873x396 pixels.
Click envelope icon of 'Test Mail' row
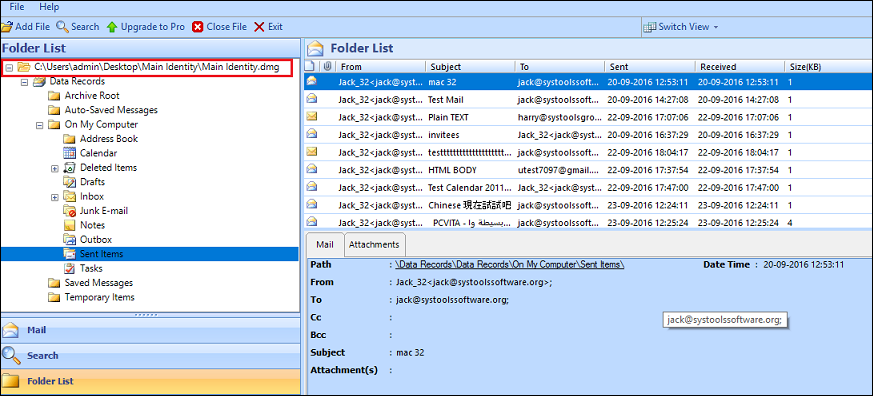coord(312,99)
